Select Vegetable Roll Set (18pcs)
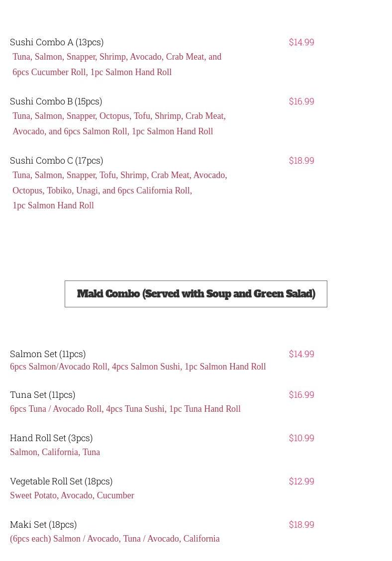 coord(61,481)
